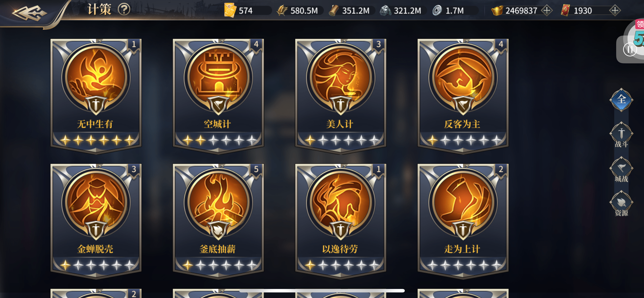
Task: Filter stratagems by 资源 category
Action: coord(621,204)
